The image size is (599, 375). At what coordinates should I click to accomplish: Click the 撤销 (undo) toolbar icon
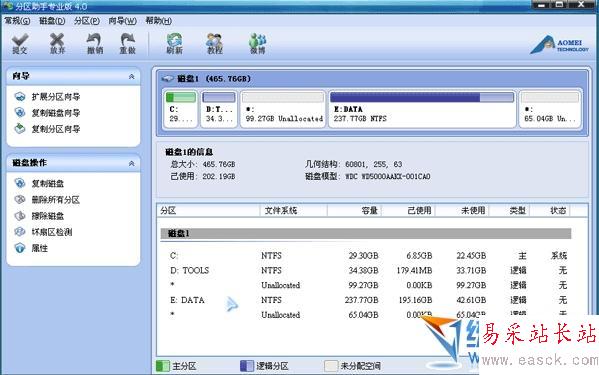[94, 44]
